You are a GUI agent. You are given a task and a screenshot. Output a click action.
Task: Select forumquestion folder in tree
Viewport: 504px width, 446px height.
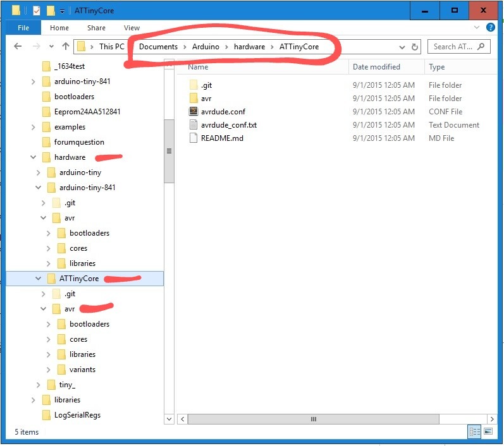[x=79, y=142]
